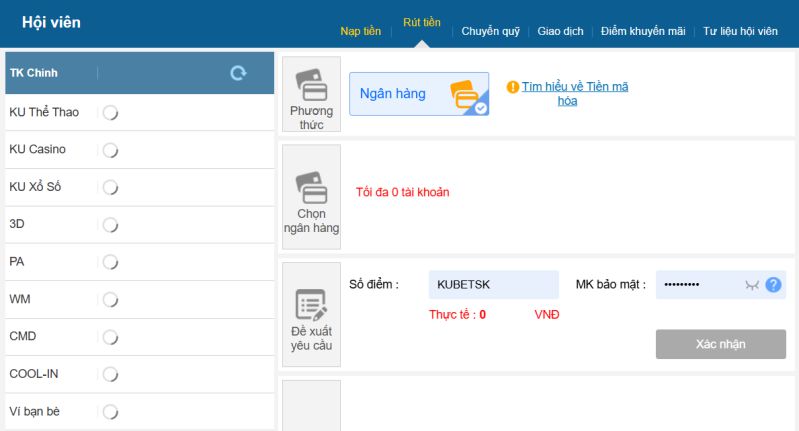Click the Phương thức card icon
Viewport: 799px width, 431px height.
pos(312,85)
